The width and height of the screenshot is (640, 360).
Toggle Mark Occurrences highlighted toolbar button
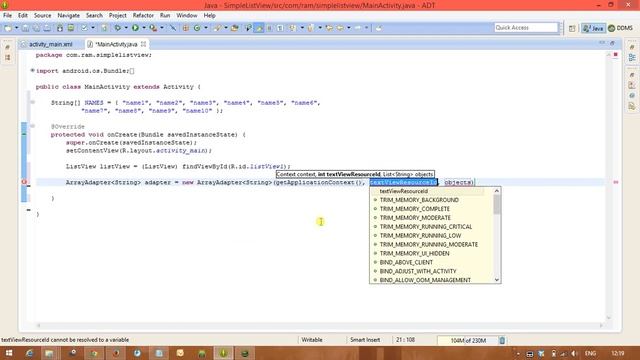[x=259, y=28]
